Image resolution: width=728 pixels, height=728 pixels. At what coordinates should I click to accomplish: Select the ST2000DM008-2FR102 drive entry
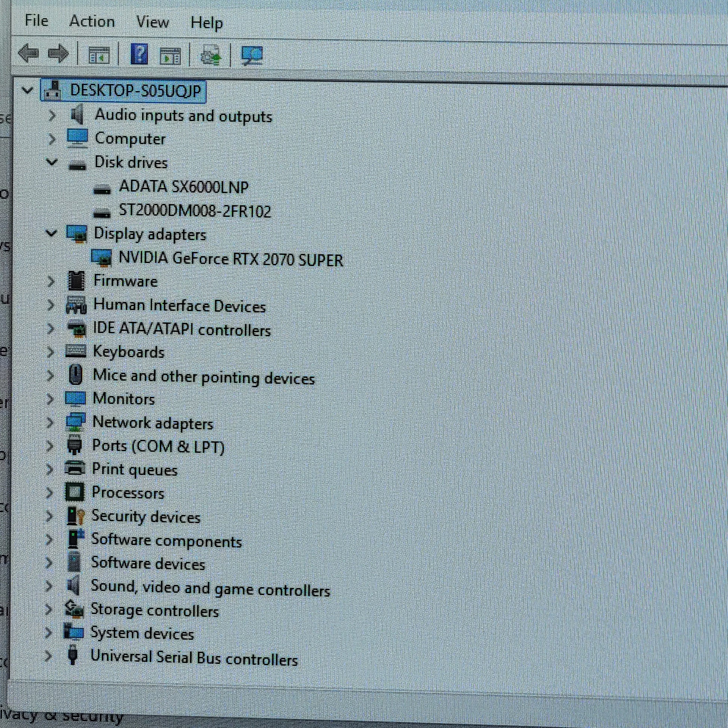coord(195,211)
